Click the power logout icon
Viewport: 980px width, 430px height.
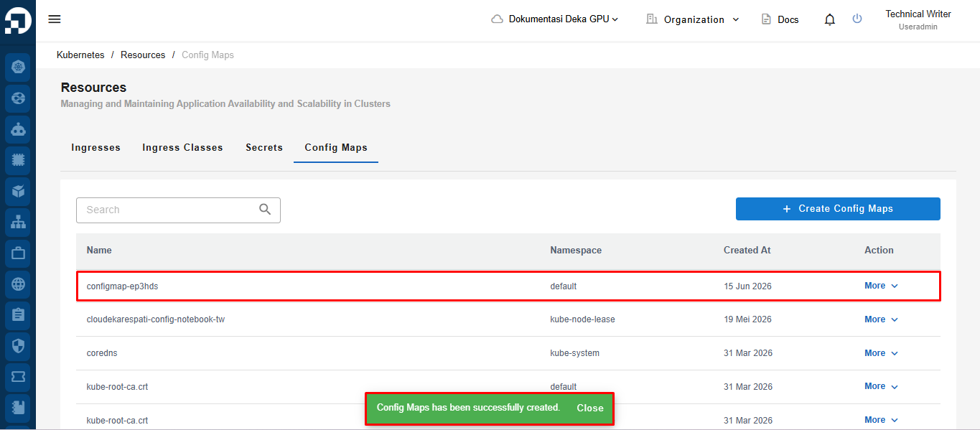click(857, 19)
